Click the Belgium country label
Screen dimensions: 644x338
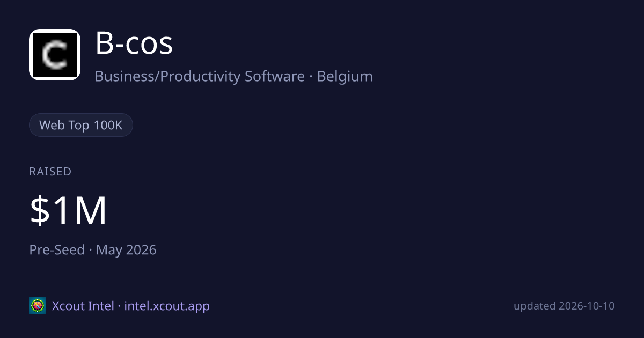[345, 76]
